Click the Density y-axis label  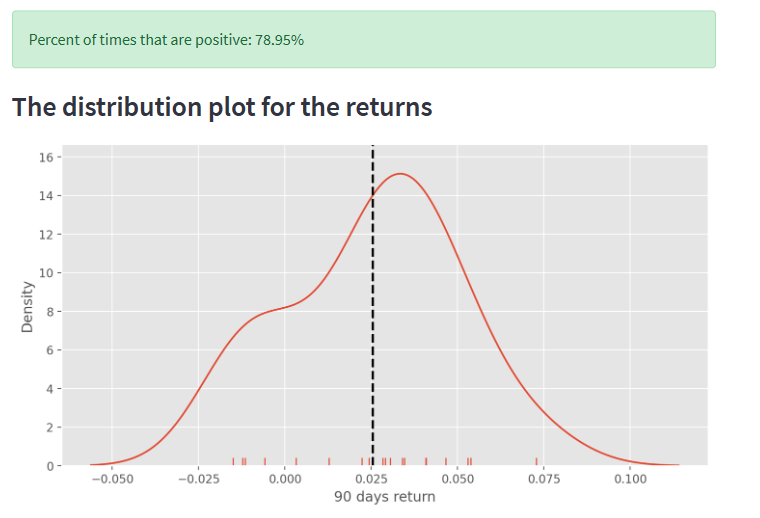click(27, 307)
